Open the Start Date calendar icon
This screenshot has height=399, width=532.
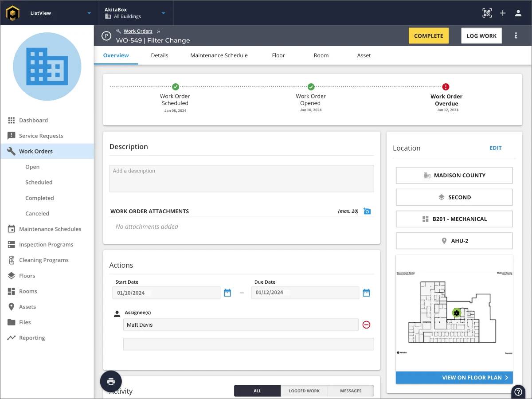click(227, 293)
